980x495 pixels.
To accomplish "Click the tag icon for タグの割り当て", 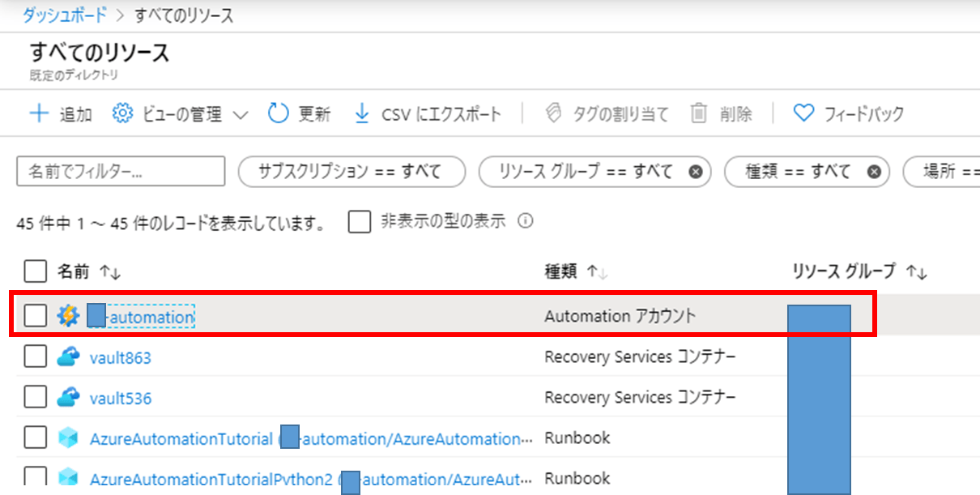I will pos(553,113).
